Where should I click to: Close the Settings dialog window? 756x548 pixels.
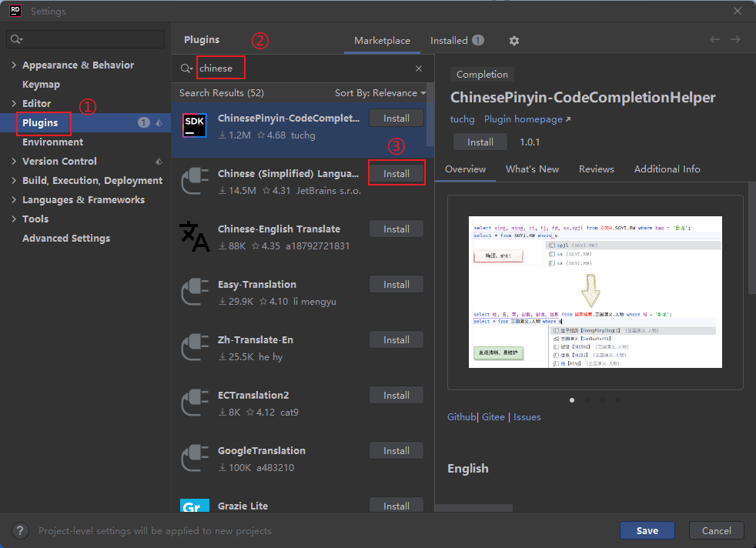point(738,11)
